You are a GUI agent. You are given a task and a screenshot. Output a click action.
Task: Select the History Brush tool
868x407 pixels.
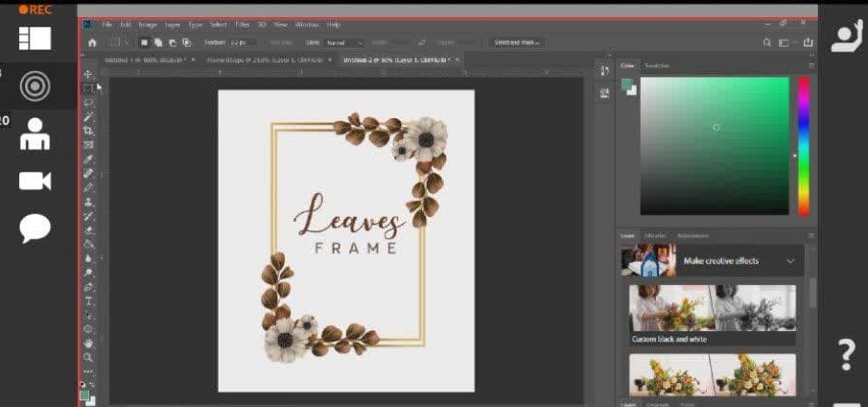(x=88, y=217)
